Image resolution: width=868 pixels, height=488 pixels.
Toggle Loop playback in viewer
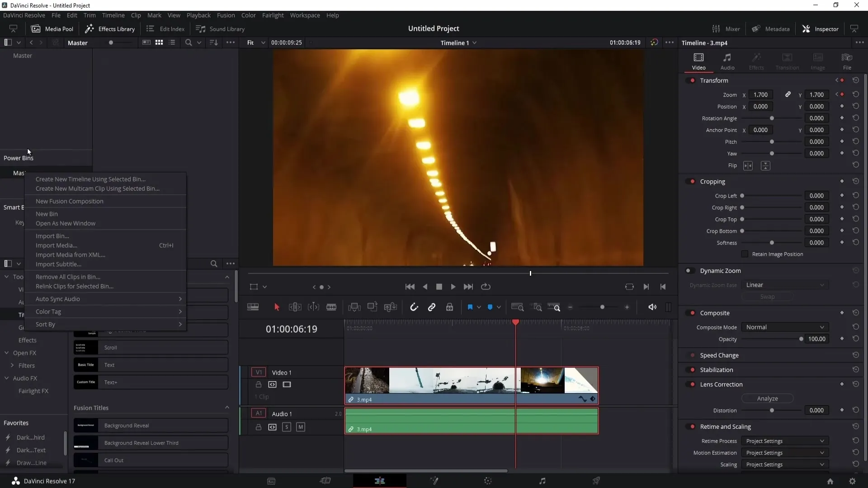pos(486,287)
